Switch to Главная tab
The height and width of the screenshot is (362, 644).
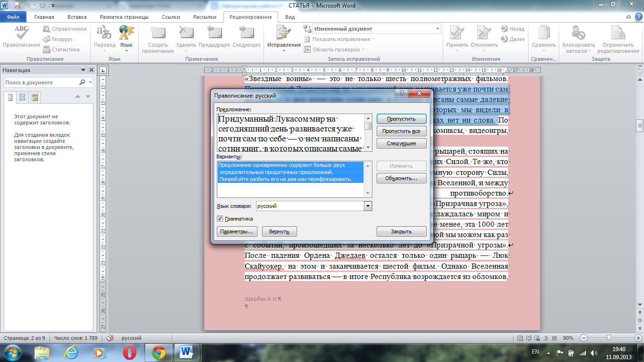(x=44, y=17)
